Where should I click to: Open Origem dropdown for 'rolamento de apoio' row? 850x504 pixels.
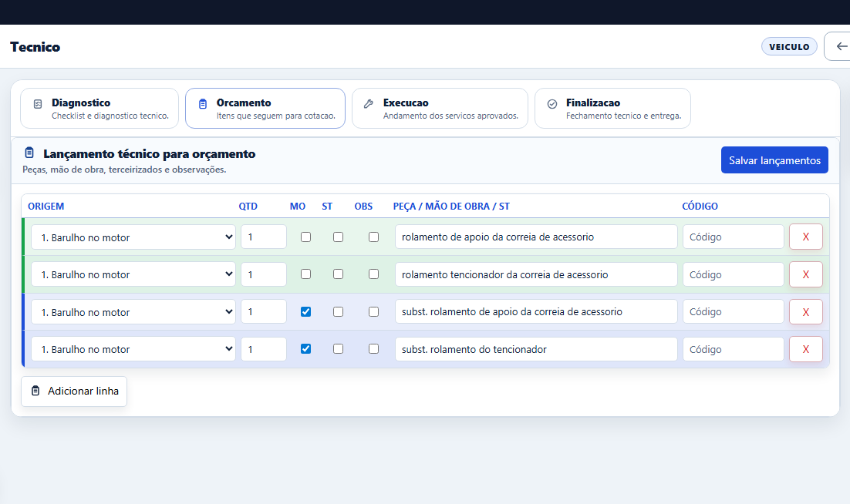point(133,237)
